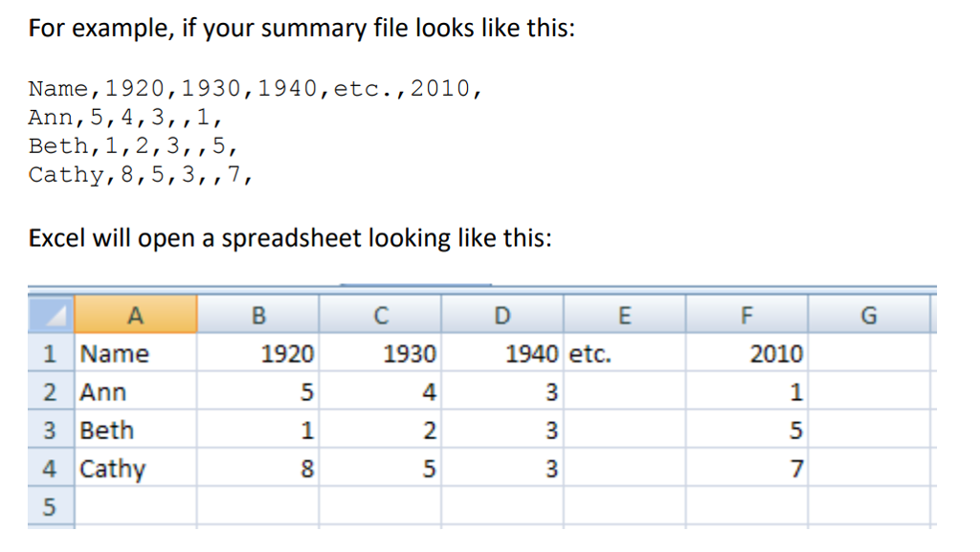The image size is (980, 552).
Task: Click cell containing 2010
Action: (x=746, y=353)
